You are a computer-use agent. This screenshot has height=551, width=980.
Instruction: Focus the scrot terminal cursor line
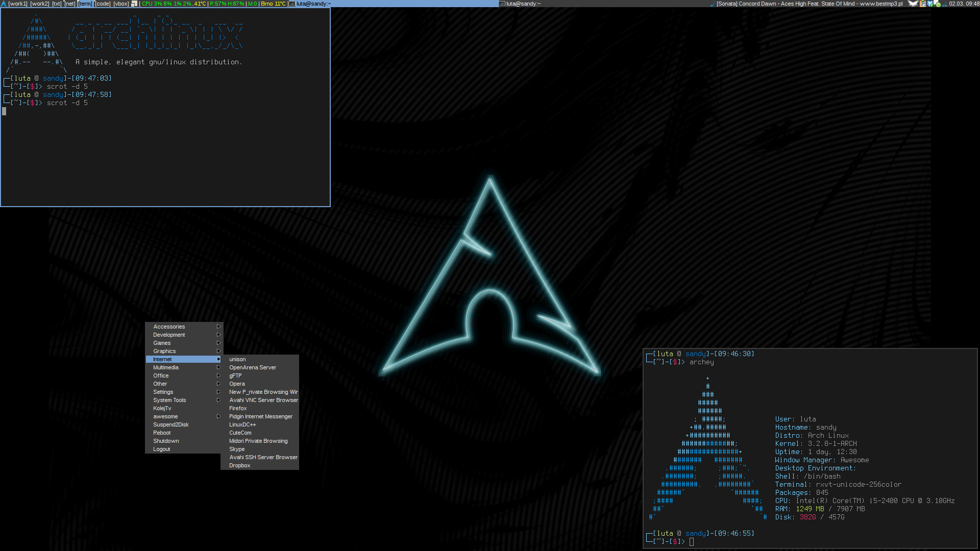click(4, 111)
